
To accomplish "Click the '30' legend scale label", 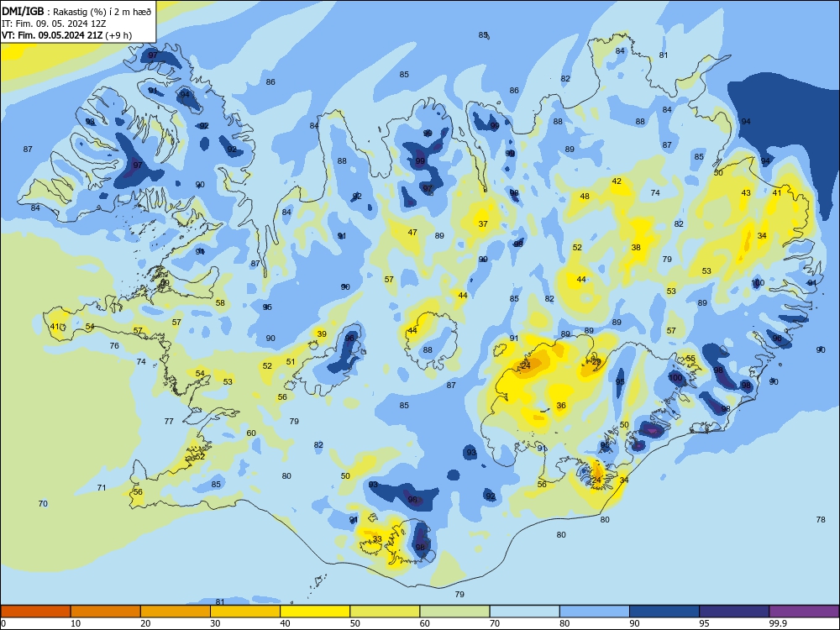I will pyautogui.click(x=215, y=623).
